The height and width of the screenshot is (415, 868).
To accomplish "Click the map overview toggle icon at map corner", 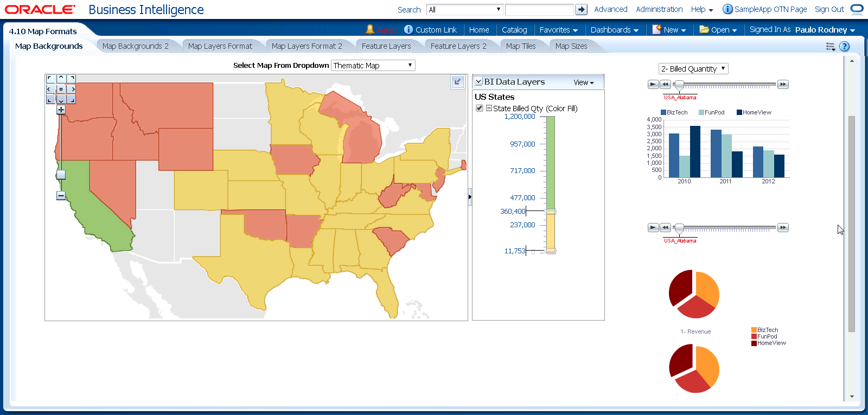I will pos(458,82).
